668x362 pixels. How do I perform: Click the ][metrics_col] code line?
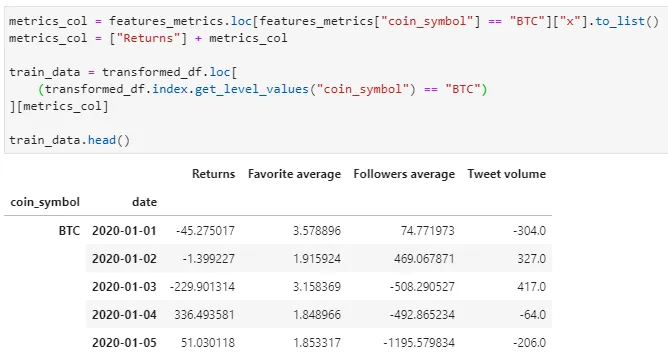point(59,106)
